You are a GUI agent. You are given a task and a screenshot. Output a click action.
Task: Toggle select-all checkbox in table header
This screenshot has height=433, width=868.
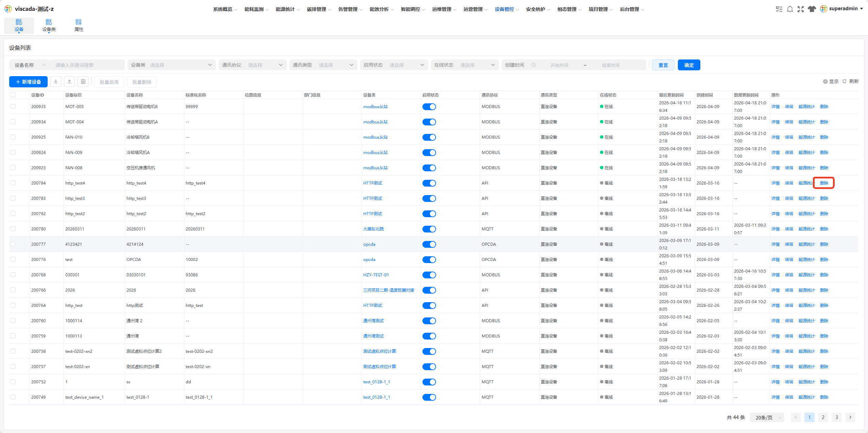pos(13,95)
